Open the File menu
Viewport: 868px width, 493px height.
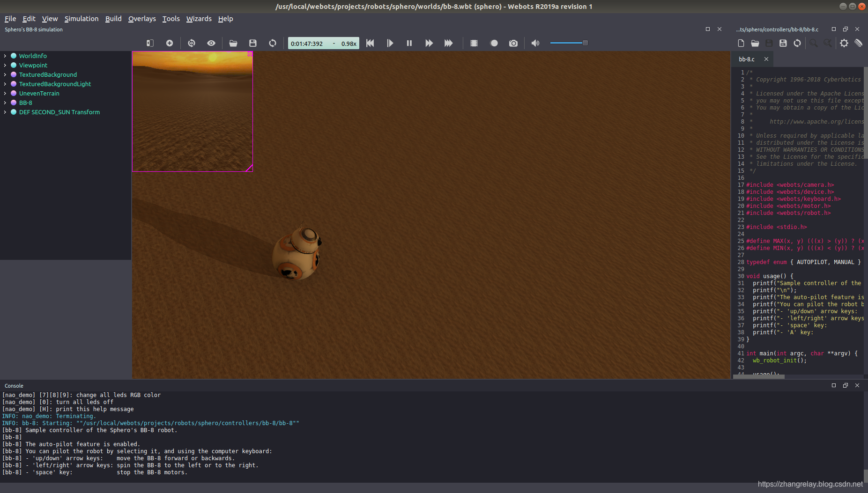10,19
